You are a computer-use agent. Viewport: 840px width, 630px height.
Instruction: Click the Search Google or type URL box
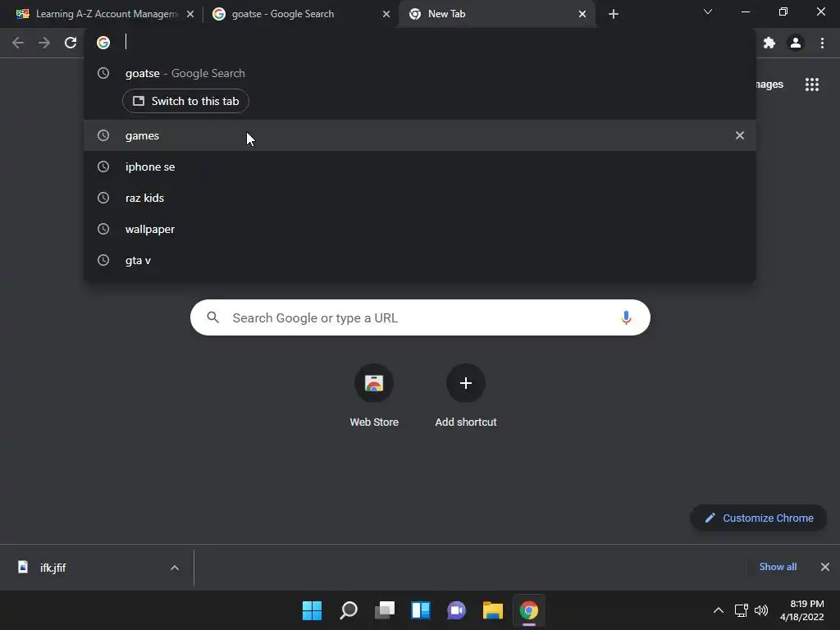pos(420,317)
